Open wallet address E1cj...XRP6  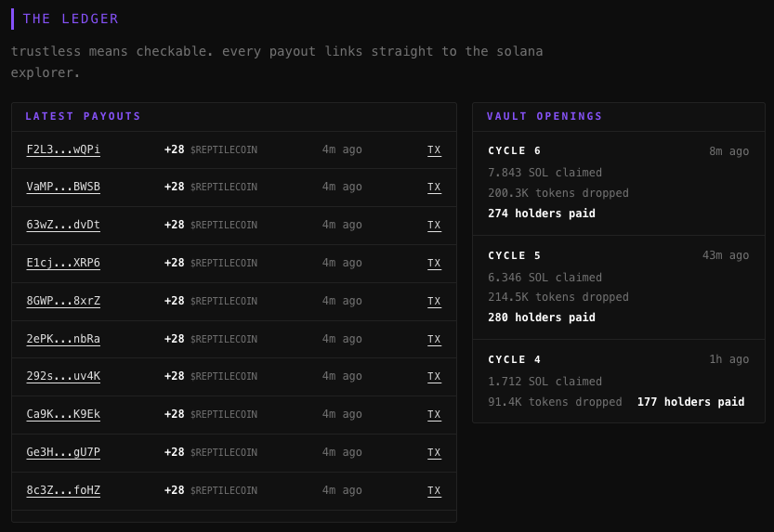(63, 263)
